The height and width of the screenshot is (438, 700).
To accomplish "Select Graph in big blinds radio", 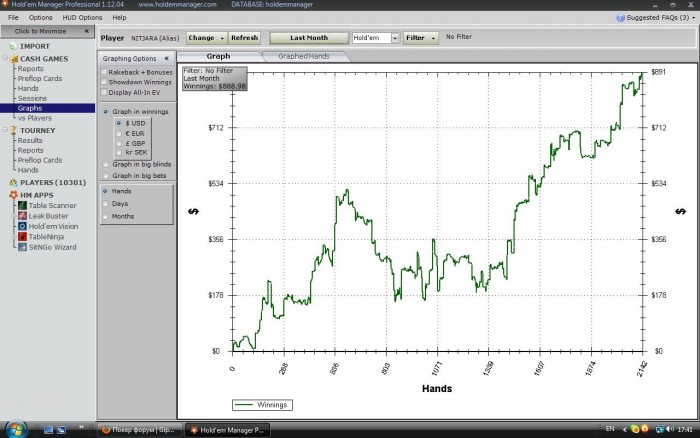I will click(x=105, y=164).
